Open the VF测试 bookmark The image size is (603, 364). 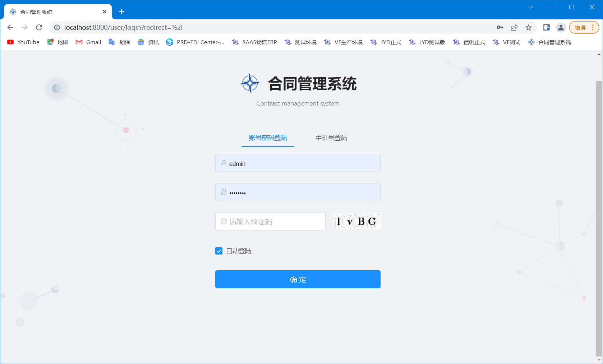coord(506,42)
